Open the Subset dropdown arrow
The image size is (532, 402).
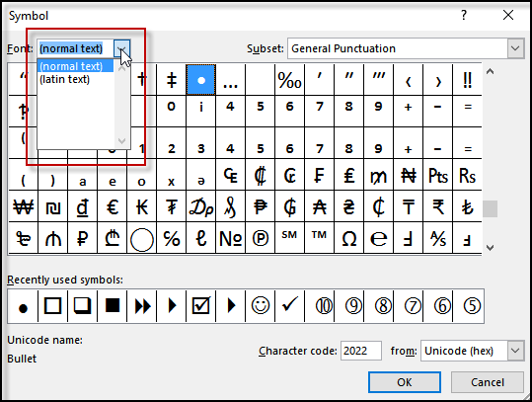(515, 48)
